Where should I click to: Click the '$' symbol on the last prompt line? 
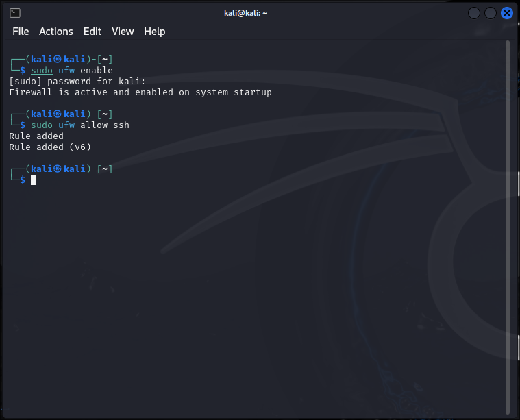click(23, 180)
